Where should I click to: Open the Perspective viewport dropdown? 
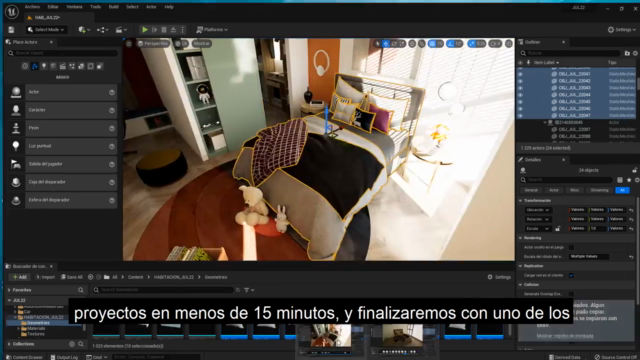click(153, 43)
